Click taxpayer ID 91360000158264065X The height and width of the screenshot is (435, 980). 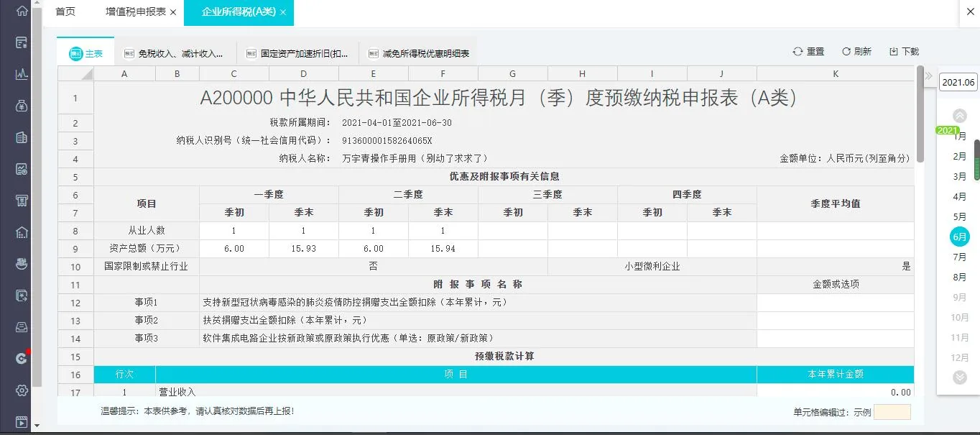point(387,140)
